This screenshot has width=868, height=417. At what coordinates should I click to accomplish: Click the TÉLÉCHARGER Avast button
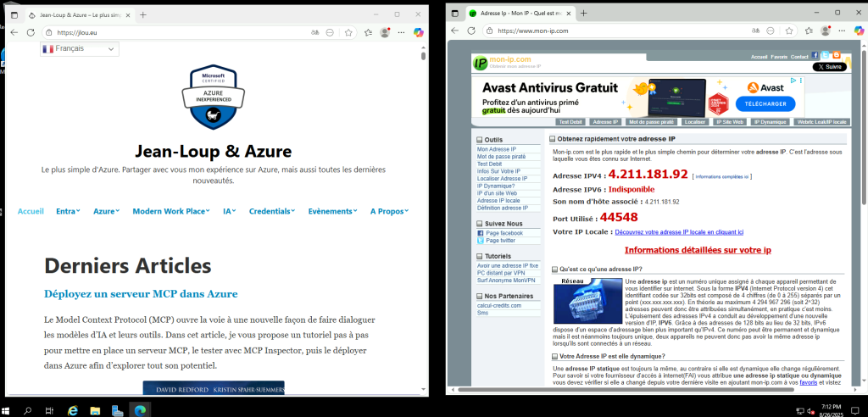[765, 103]
